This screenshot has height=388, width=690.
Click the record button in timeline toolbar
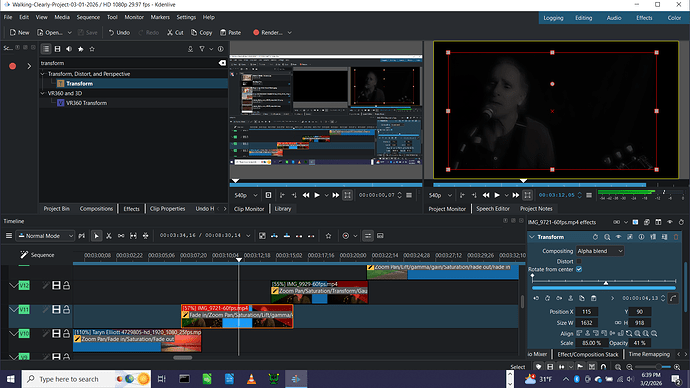pos(345,236)
